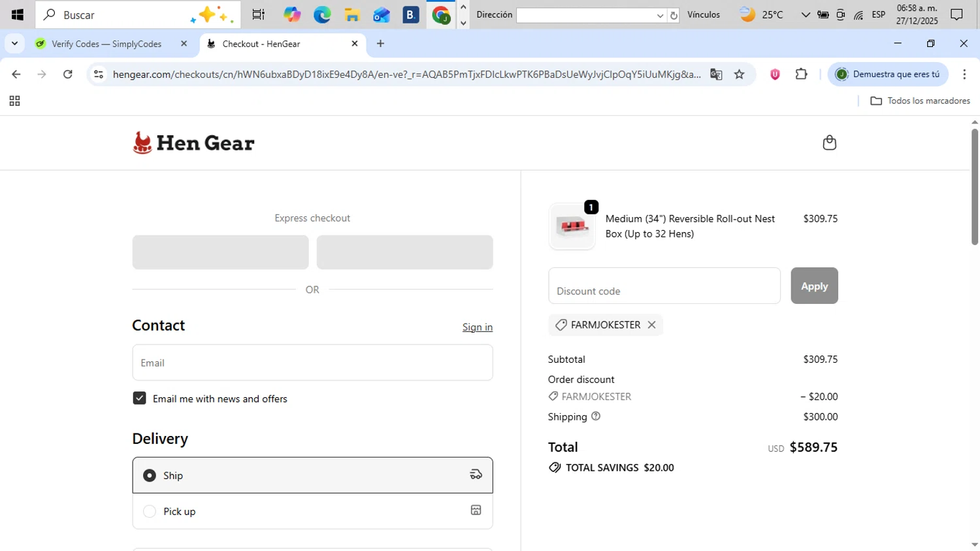Toggle Email me with news and offers
The image size is (980, 551).
[139, 398]
